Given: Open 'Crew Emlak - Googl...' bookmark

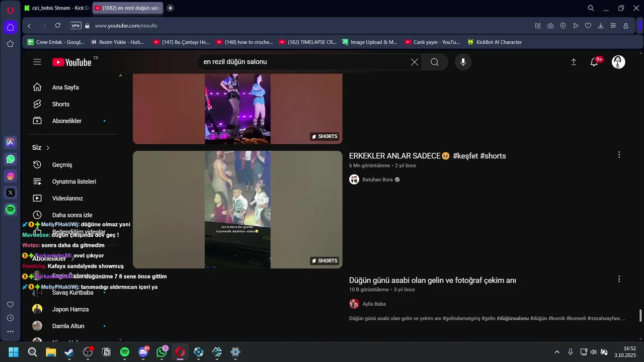Looking at the screenshot, I should click(55, 42).
